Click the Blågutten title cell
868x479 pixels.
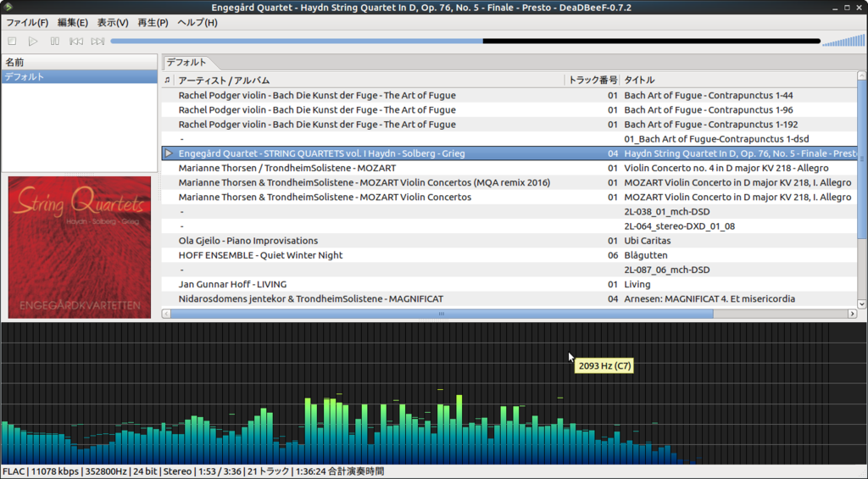[x=645, y=255]
